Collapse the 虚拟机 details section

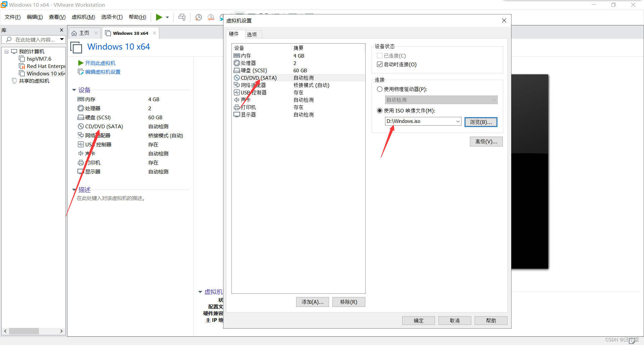click(x=200, y=292)
